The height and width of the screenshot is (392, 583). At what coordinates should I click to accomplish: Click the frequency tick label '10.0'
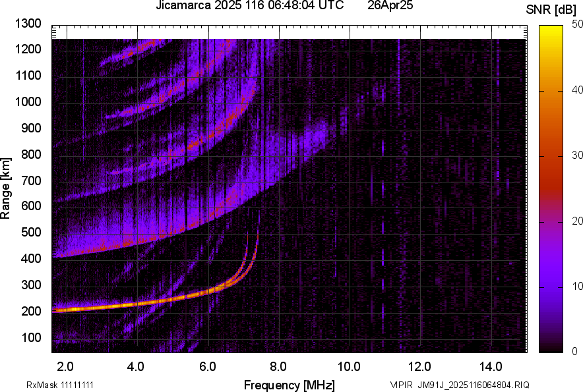[x=349, y=367]
